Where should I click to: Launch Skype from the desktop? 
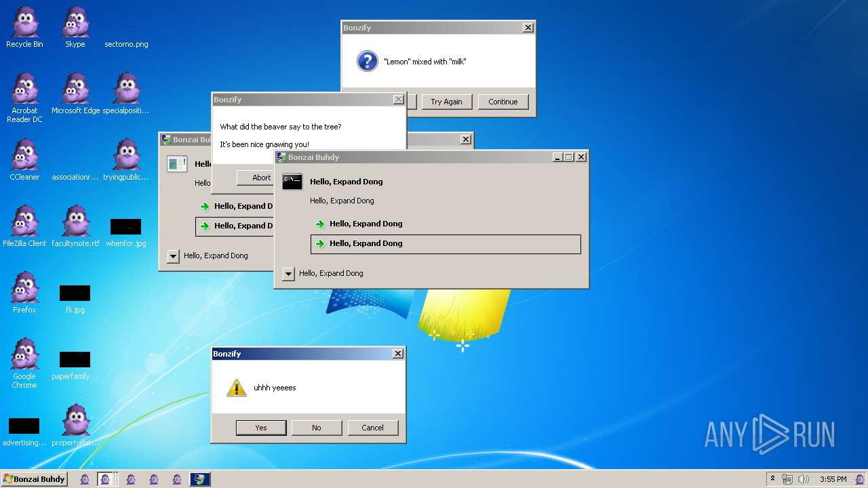pos(75,27)
